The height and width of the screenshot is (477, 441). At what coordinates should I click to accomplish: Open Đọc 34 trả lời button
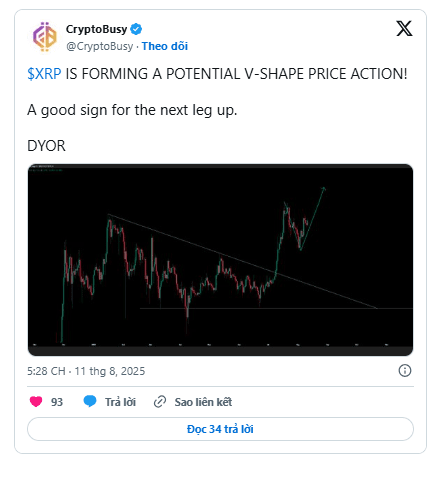click(220, 429)
